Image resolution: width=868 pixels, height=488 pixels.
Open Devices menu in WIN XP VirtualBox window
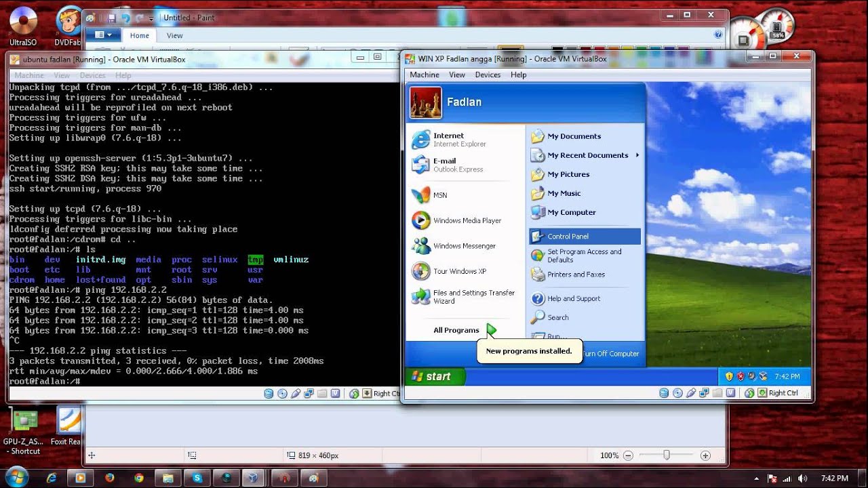point(488,75)
